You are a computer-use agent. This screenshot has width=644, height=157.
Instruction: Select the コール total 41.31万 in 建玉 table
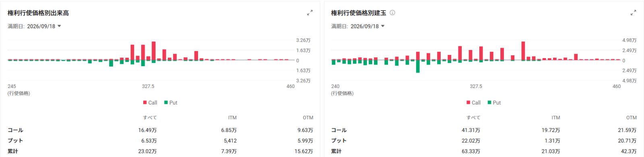click(471, 130)
